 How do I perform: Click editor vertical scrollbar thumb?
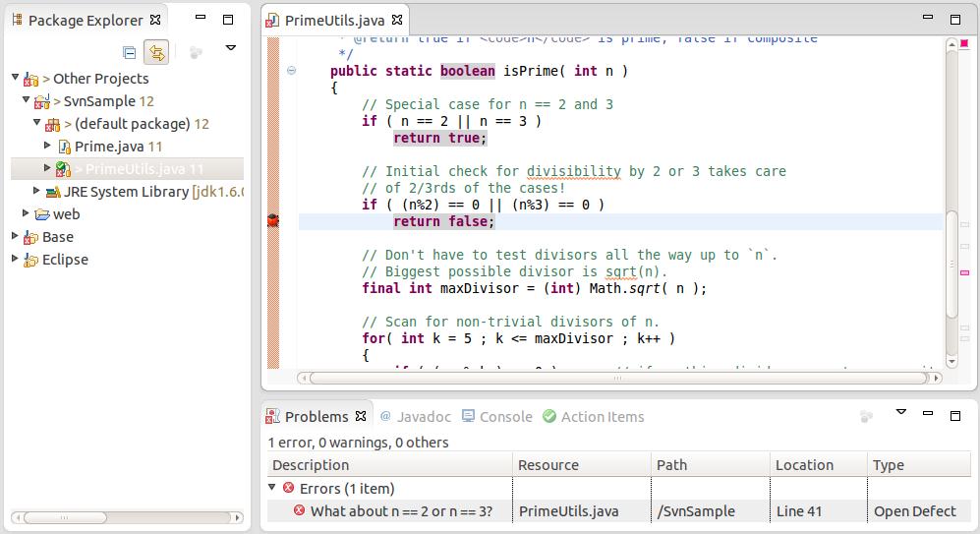(x=951, y=265)
